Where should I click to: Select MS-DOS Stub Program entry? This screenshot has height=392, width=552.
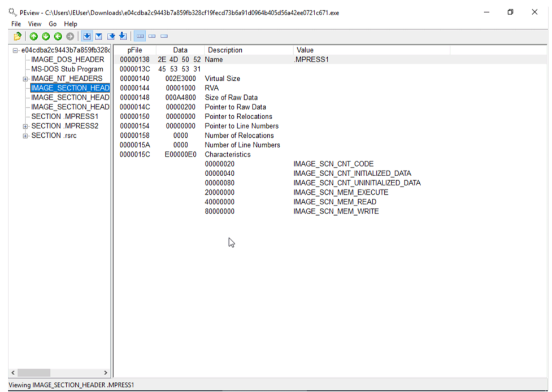point(67,69)
